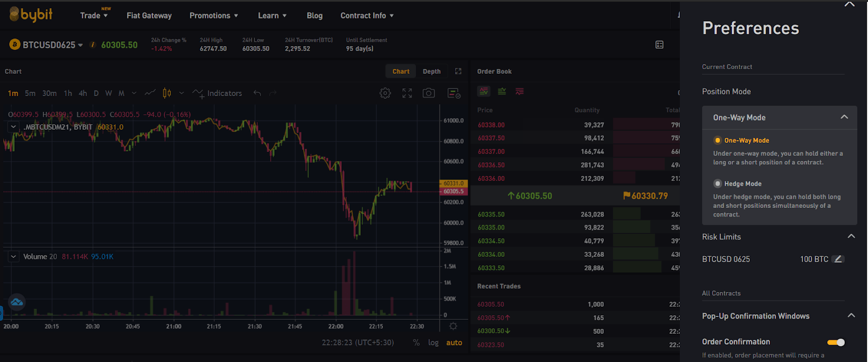The width and height of the screenshot is (868, 362).
Task: Open the Trade menu dropdown
Action: 94,15
